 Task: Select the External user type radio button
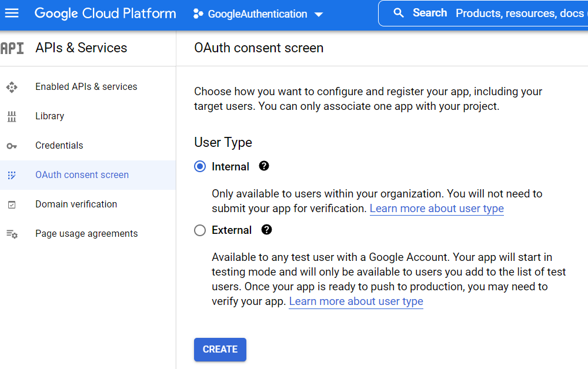coord(200,230)
